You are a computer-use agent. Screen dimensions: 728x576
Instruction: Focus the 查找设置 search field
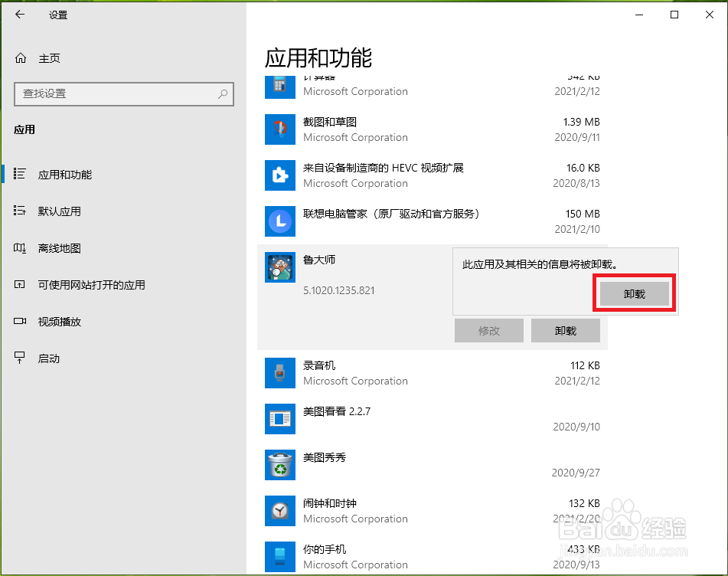pyautogui.click(x=124, y=94)
